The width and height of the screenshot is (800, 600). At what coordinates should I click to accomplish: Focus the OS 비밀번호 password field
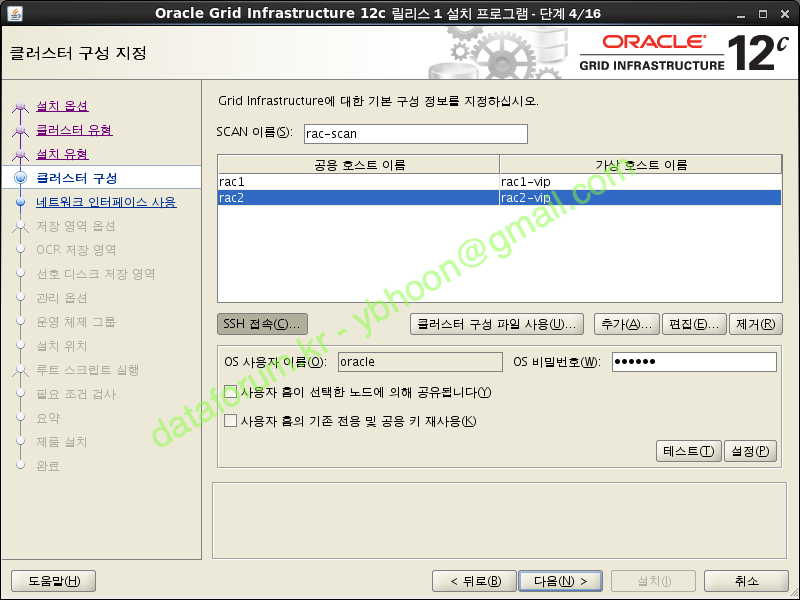pos(693,362)
